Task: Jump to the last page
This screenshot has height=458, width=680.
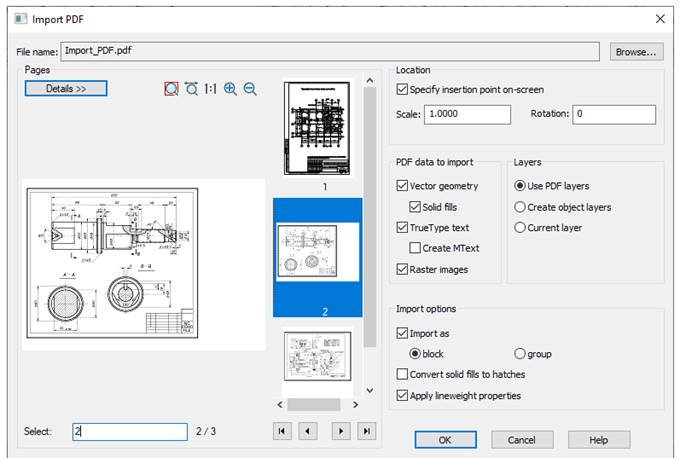Action: (x=367, y=431)
